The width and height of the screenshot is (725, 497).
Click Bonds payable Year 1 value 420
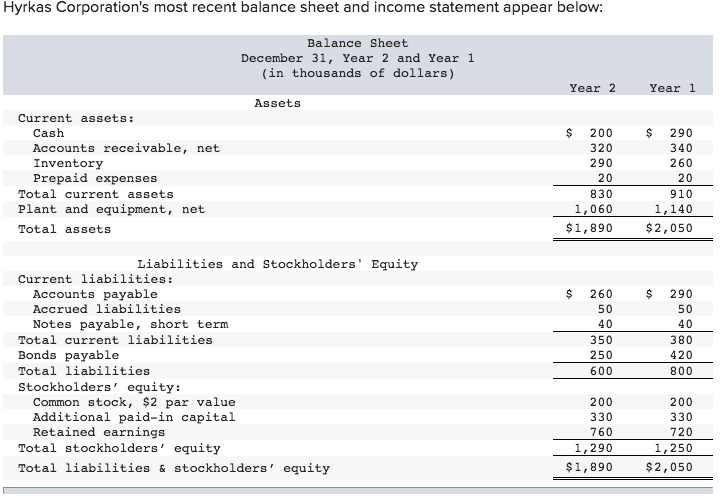681,355
